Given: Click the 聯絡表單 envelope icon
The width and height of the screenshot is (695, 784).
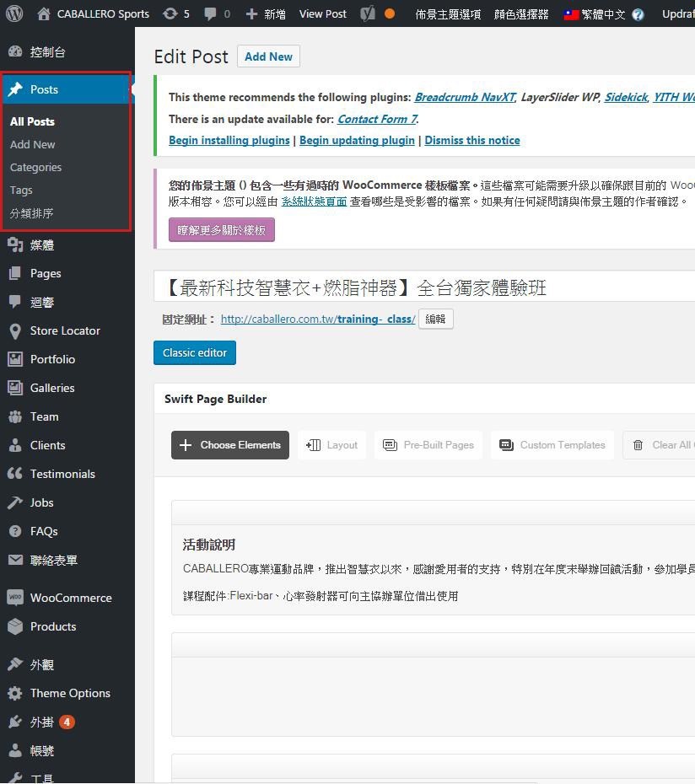Looking at the screenshot, I should point(15,560).
